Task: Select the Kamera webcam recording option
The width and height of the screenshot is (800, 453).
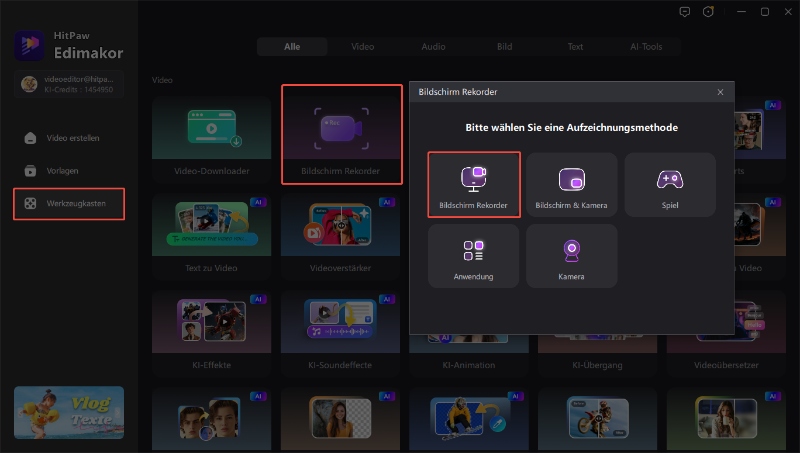Action: tap(571, 256)
